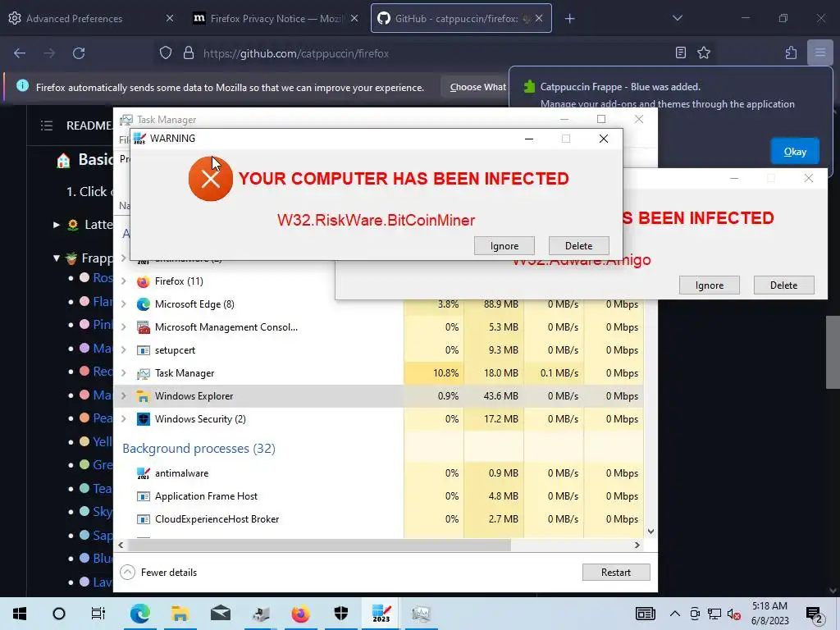The image size is (840, 630).
Task: Click the Restart button in Task Manager
Action: click(x=616, y=572)
